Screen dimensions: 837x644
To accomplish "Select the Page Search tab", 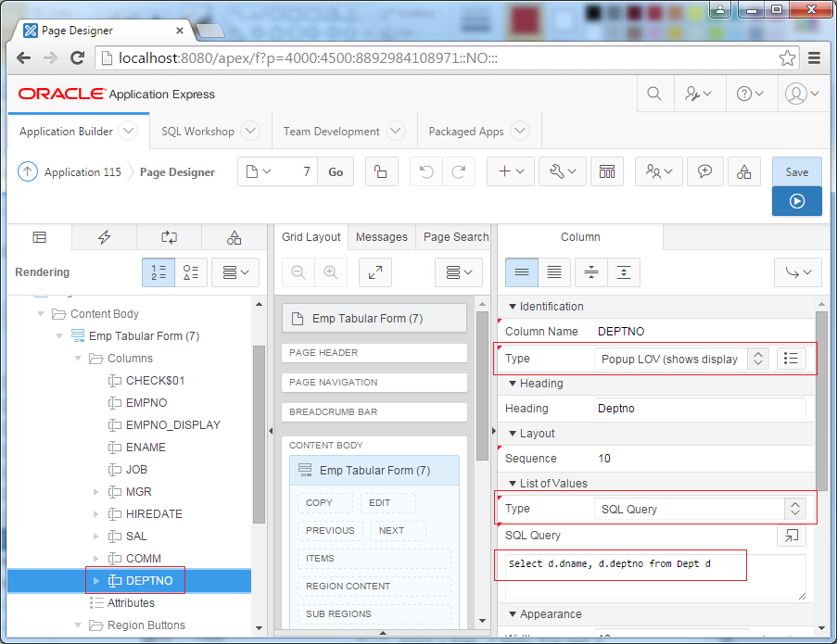I will click(x=455, y=237).
